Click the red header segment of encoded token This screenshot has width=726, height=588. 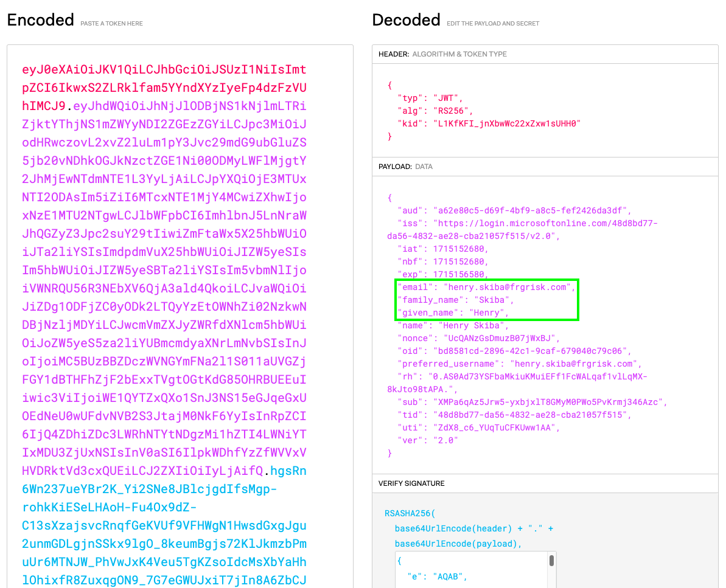coord(164,88)
